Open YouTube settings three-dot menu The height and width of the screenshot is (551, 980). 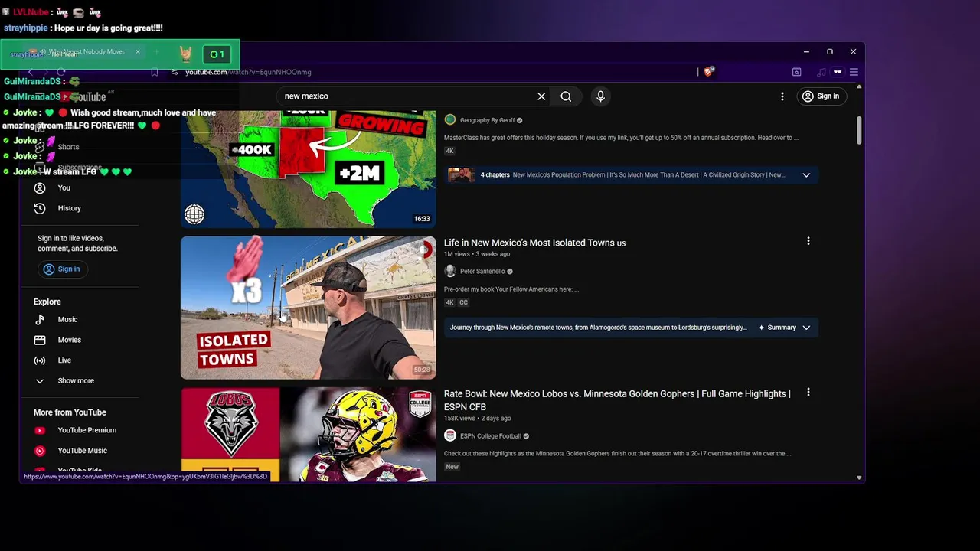(x=782, y=96)
